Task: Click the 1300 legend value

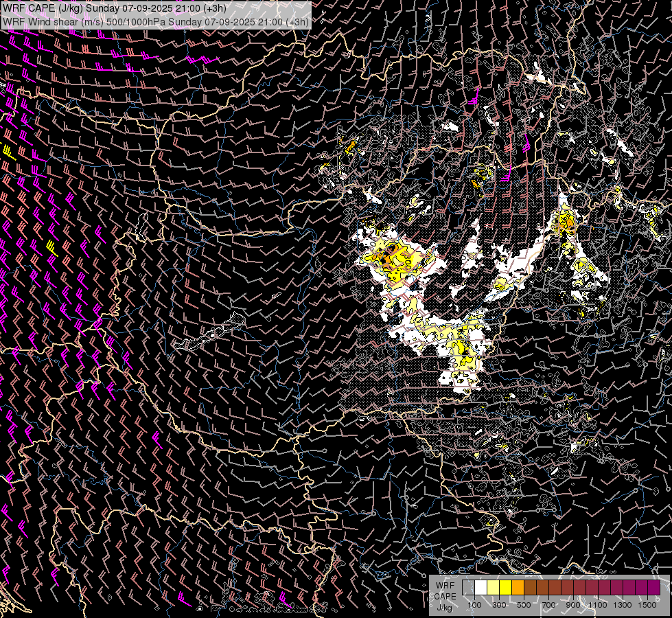Action: click(x=623, y=605)
